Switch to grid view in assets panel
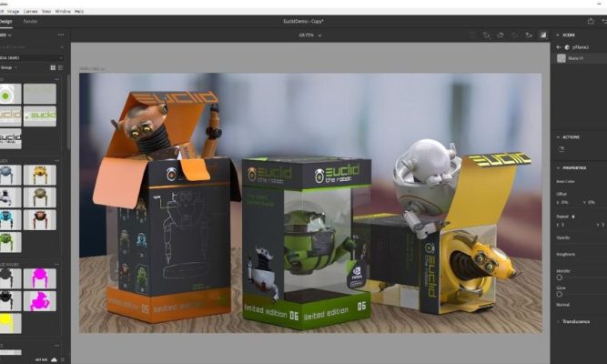The height and width of the screenshot is (364, 607). 51,67
